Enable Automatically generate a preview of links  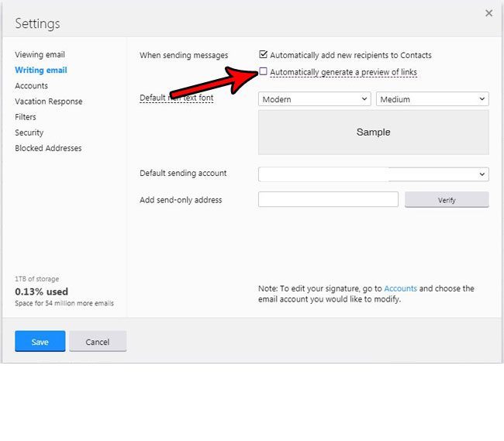264,72
